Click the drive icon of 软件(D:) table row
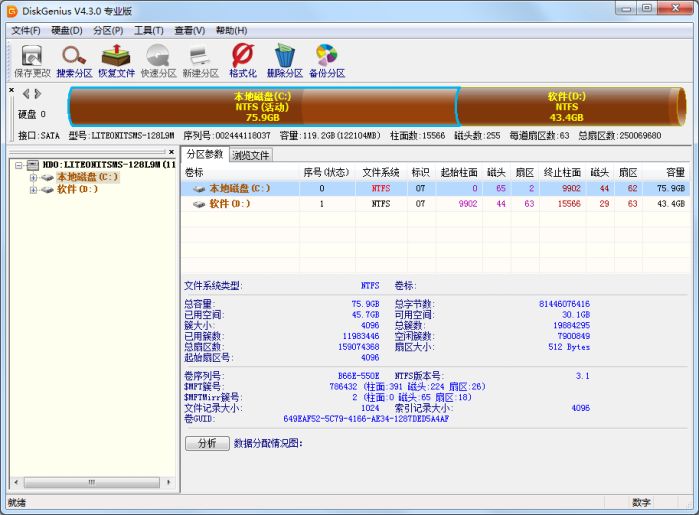This screenshot has width=699, height=515. [x=199, y=204]
